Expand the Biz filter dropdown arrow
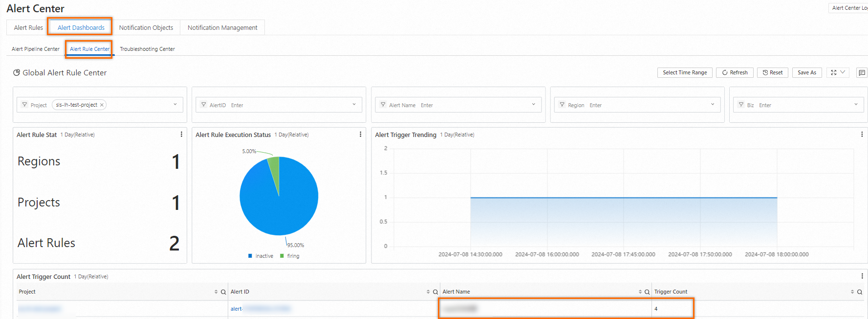Viewport: 868px width, 319px height. (856, 104)
